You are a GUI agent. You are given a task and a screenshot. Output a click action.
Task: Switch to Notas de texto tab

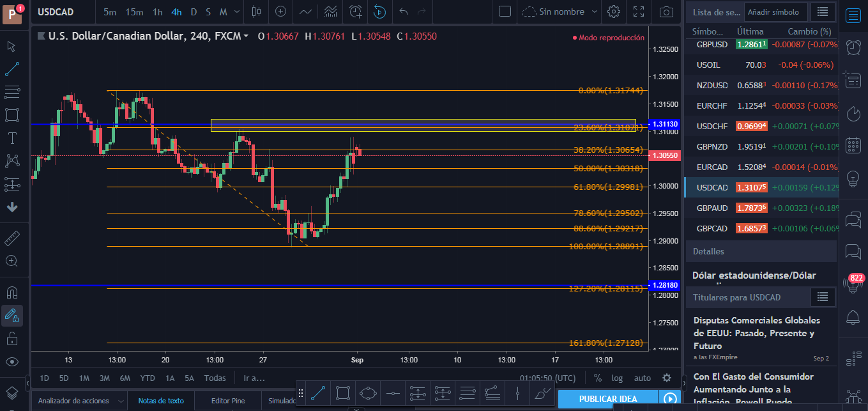(161, 401)
